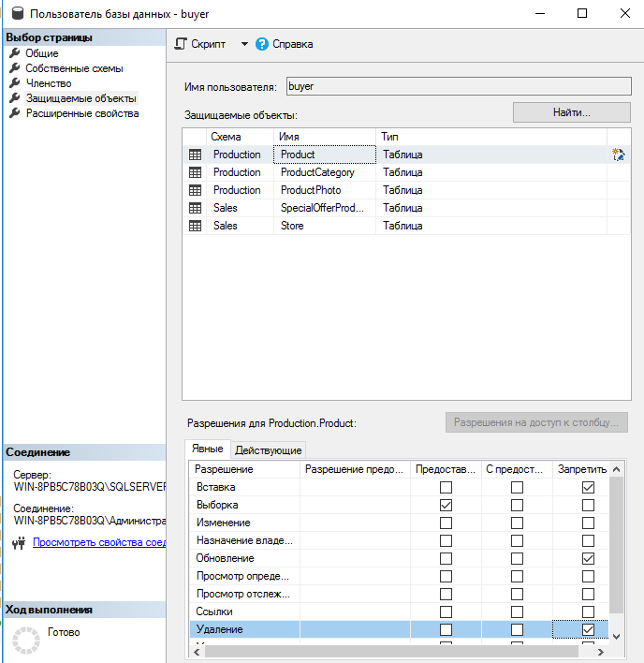Click the wrench icon beside Защищаемые объекты
This screenshot has width=644, height=663.
coord(15,98)
